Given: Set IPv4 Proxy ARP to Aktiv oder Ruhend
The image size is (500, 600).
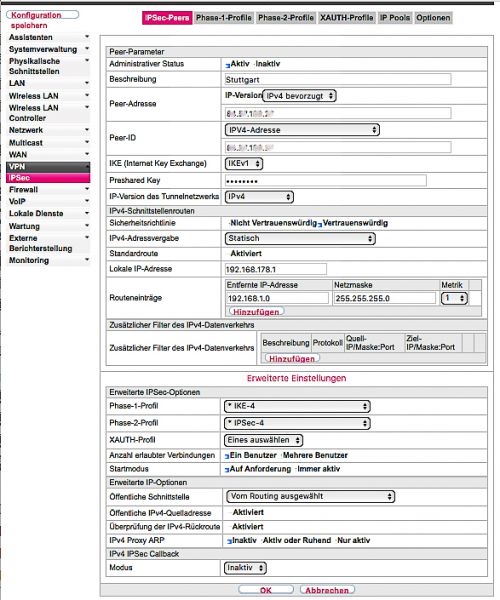Looking at the screenshot, I should 262,540.
